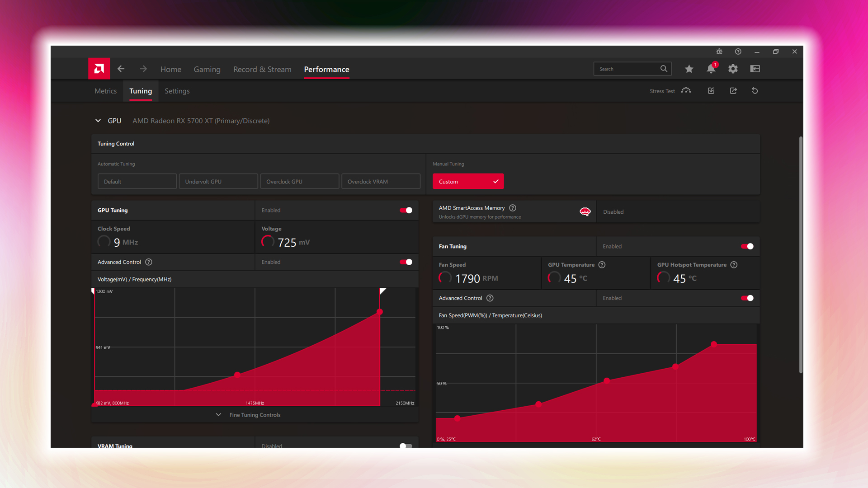The height and width of the screenshot is (488, 868).
Task: Select the Performance tab
Action: pos(326,69)
